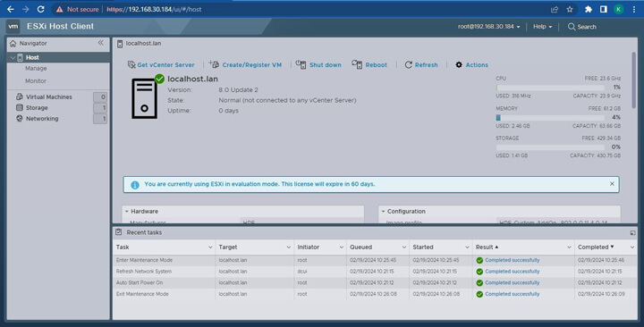644x327 pixels.
Task: Select Monitor under Host
Action: (36, 80)
